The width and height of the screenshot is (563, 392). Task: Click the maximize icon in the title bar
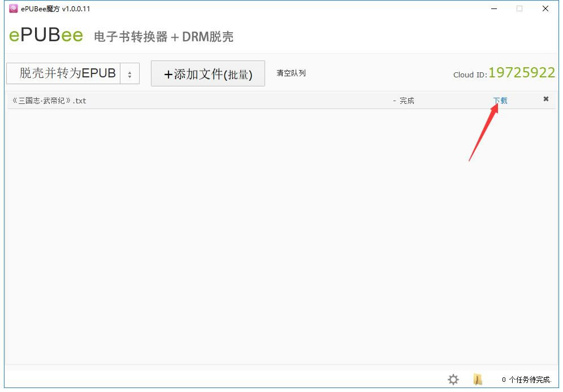coord(518,8)
